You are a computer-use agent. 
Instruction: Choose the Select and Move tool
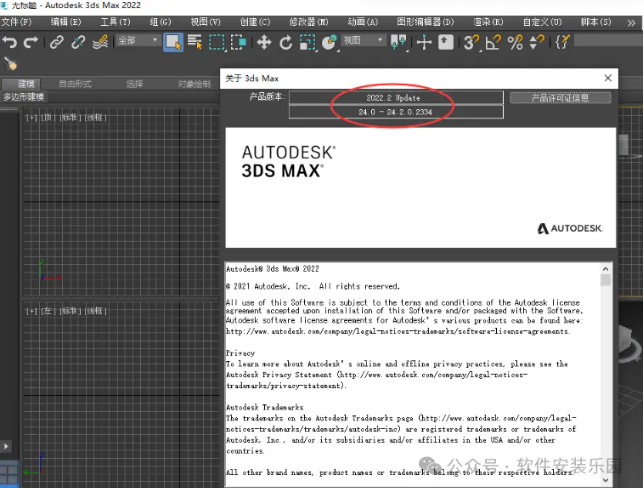(x=264, y=42)
